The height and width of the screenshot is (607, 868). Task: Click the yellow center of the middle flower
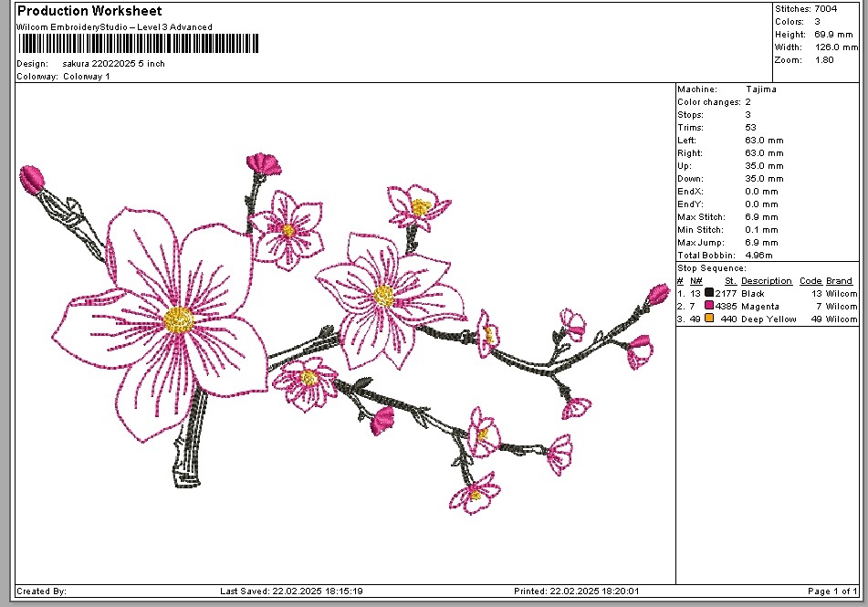click(384, 295)
